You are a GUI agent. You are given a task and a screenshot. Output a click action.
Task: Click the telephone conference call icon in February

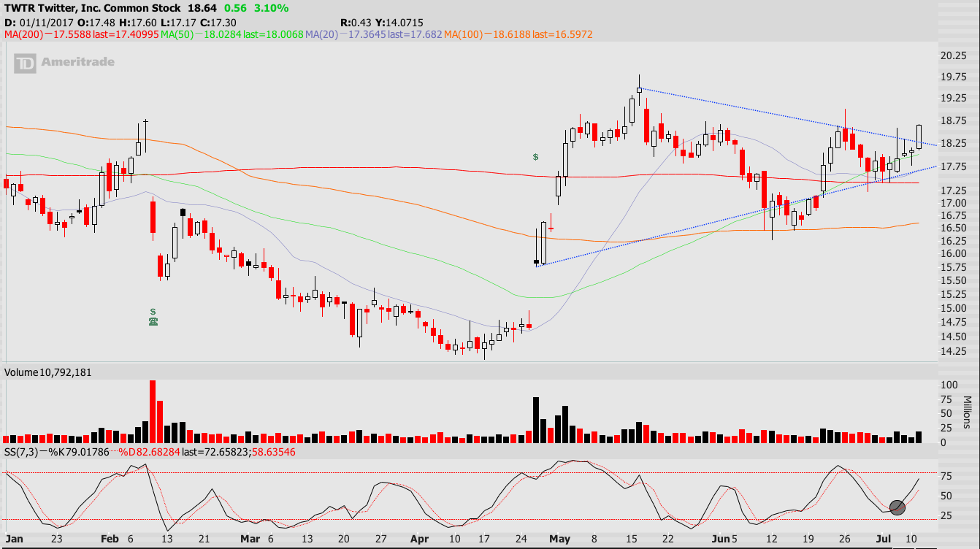pos(153,321)
